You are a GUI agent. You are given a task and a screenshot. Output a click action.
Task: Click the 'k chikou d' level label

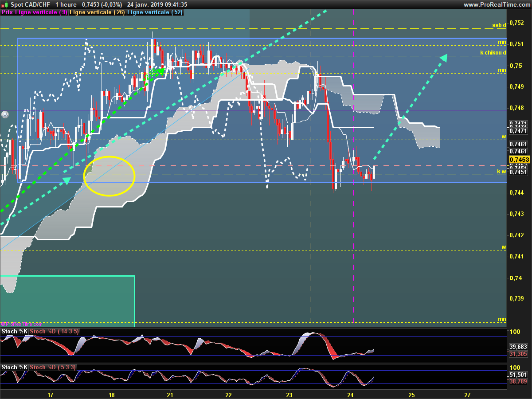[493, 53]
